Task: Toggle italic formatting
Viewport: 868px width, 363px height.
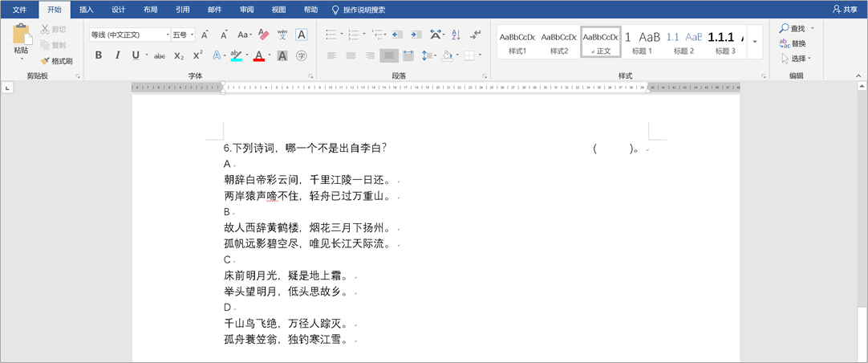Action: pos(117,55)
